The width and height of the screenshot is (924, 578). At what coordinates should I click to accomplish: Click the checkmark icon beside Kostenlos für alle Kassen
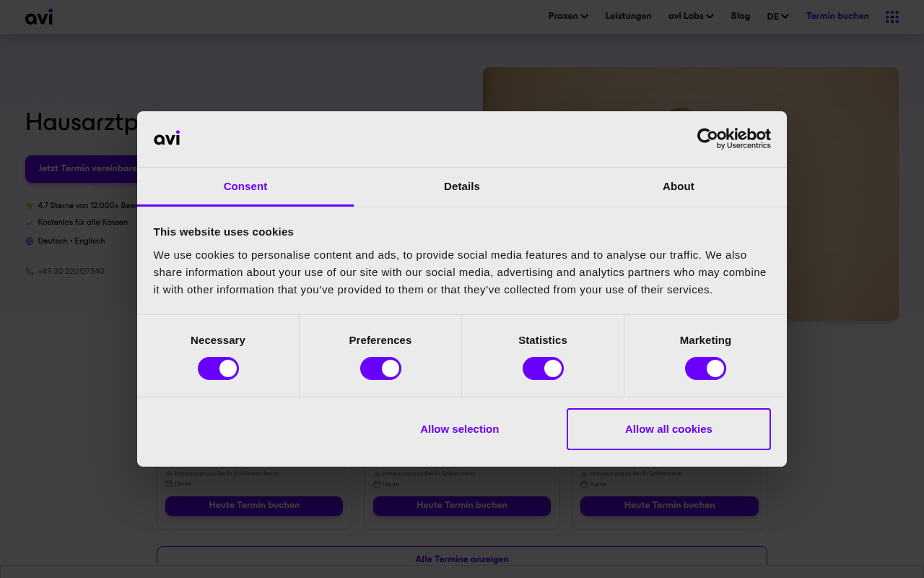click(x=30, y=223)
